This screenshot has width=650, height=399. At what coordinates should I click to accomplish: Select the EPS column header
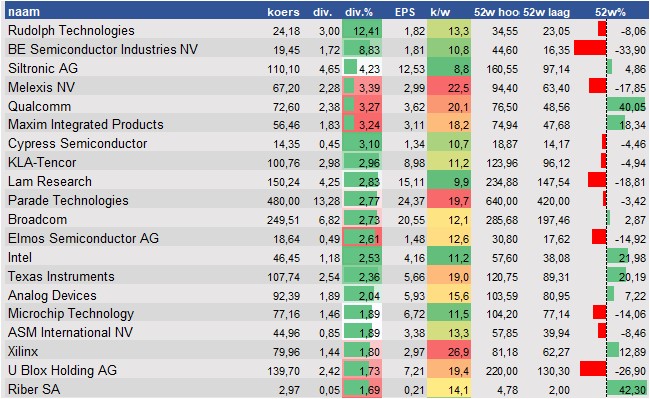pyautogui.click(x=405, y=12)
